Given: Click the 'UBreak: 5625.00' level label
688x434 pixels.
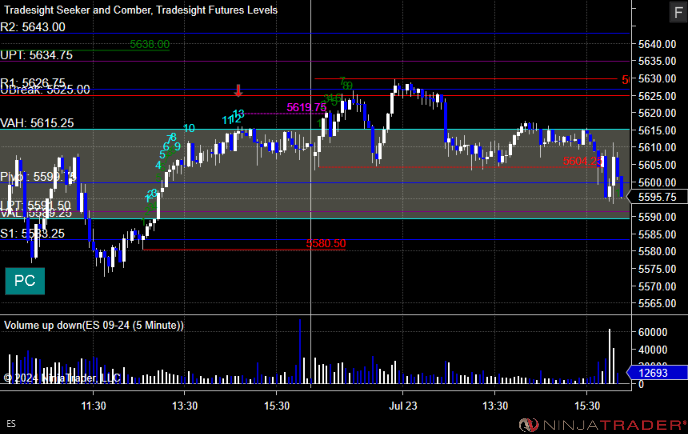Looking at the screenshot, I should click(x=45, y=90).
